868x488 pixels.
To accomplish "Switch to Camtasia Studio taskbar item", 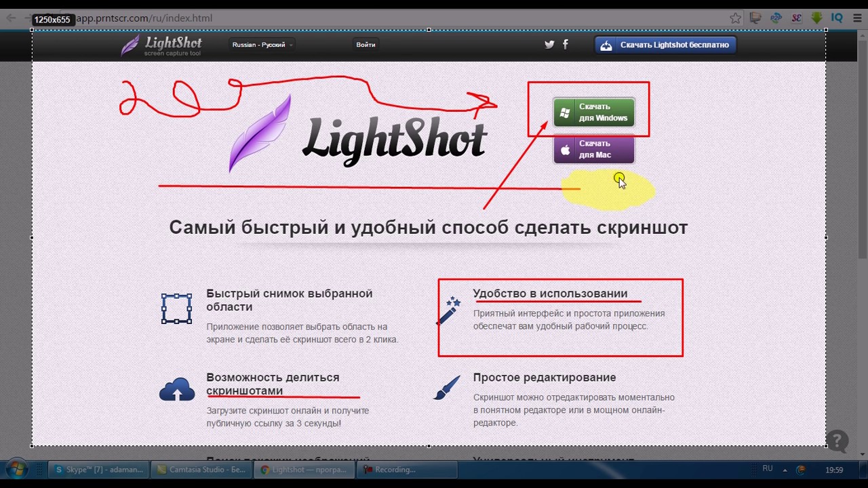I will pyautogui.click(x=201, y=469).
